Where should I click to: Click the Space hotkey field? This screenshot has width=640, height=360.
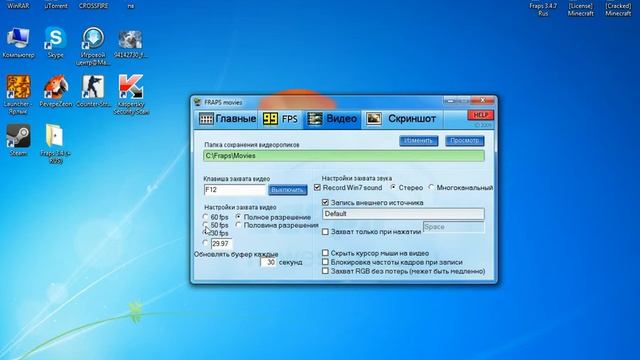pos(453,227)
